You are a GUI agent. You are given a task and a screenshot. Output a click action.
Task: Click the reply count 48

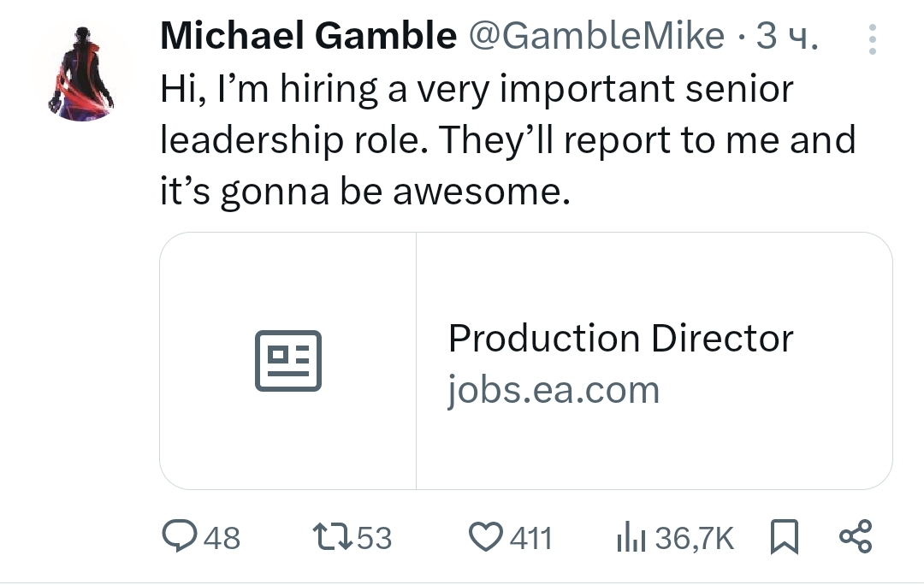click(223, 538)
